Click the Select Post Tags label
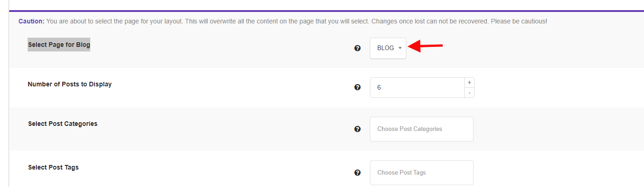Viewport: 644px width, 187px height. tap(53, 167)
